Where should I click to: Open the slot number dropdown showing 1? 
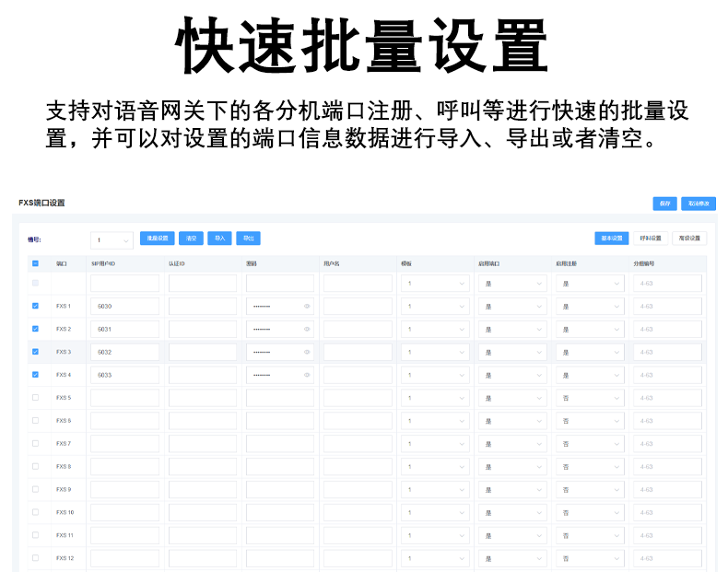coord(112,239)
